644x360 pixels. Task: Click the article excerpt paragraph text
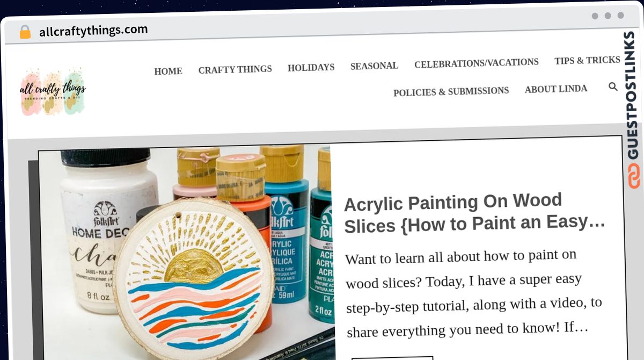(x=473, y=293)
